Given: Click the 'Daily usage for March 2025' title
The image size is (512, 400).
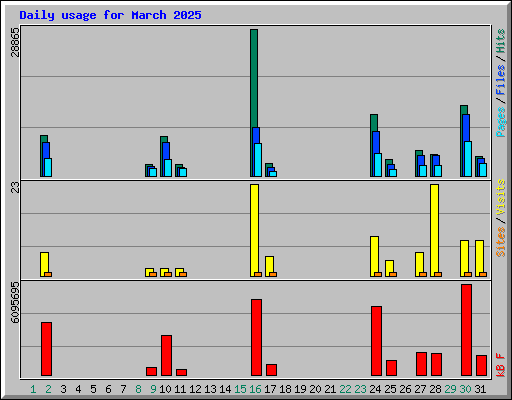Looking at the screenshot, I should pos(110,15).
